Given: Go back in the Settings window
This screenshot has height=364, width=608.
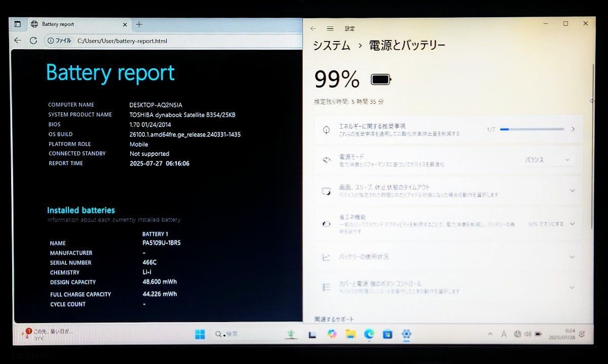Looking at the screenshot, I should [313, 29].
